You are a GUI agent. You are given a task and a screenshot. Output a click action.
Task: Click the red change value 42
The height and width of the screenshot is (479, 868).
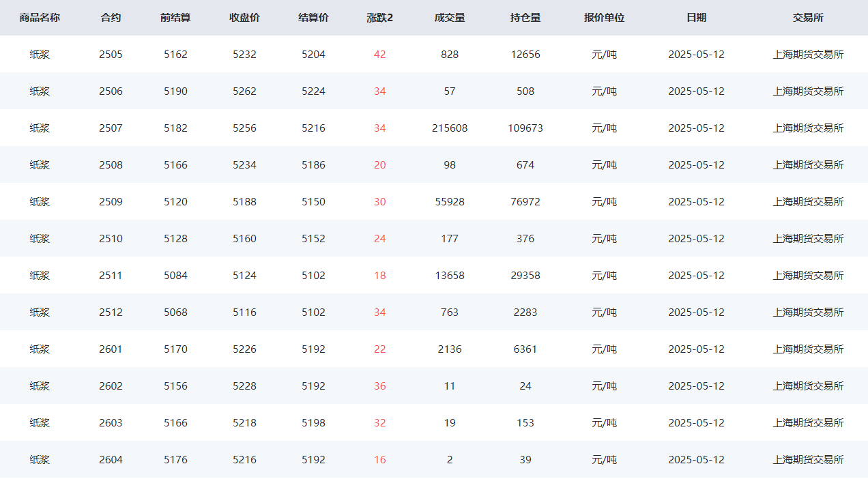point(380,55)
